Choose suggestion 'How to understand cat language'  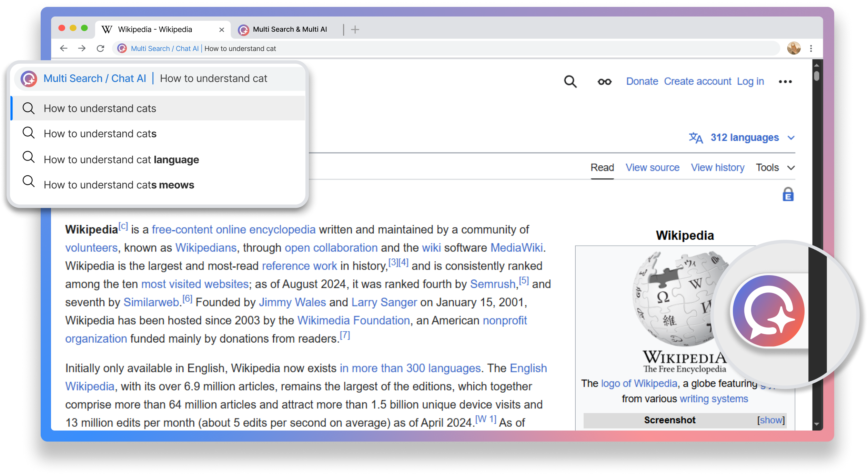point(121,160)
